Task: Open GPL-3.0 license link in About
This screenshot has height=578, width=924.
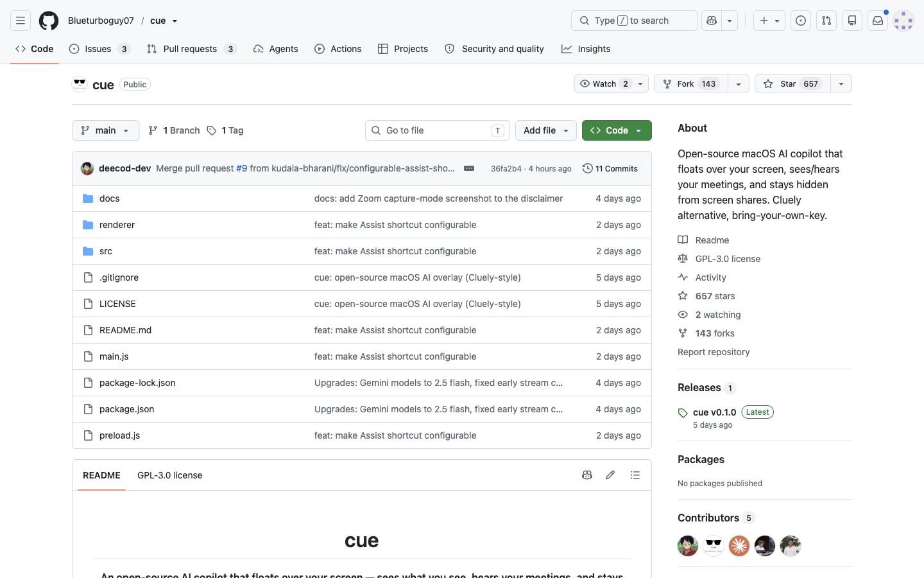Action: (x=719, y=259)
